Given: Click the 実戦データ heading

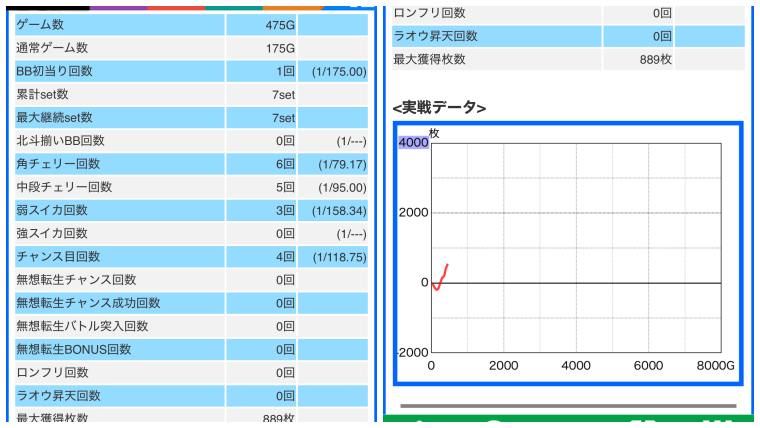Looking at the screenshot, I should (x=439, y=107).
